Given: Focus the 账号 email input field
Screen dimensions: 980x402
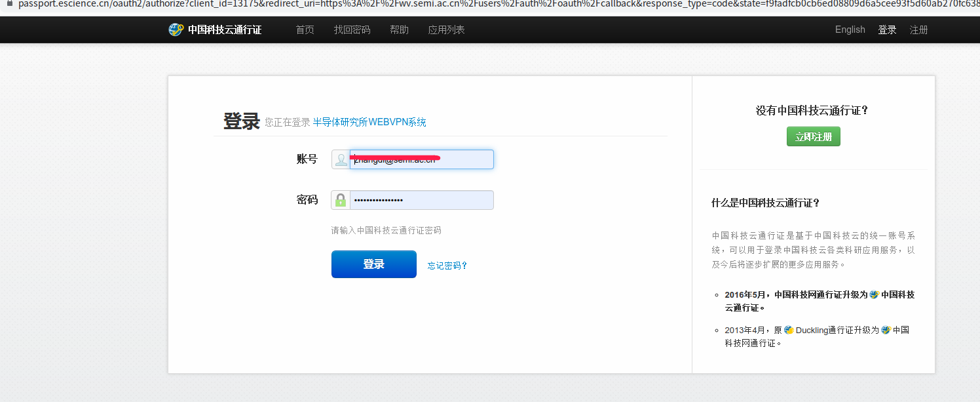Looking at the screenshot, I should pos(421,159).
